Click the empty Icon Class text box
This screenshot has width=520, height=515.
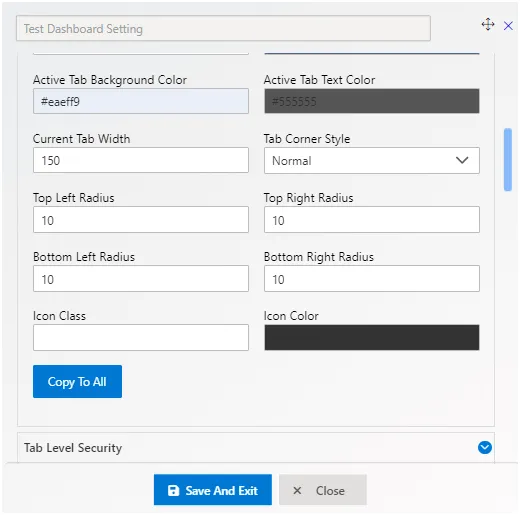coord(141,337)
